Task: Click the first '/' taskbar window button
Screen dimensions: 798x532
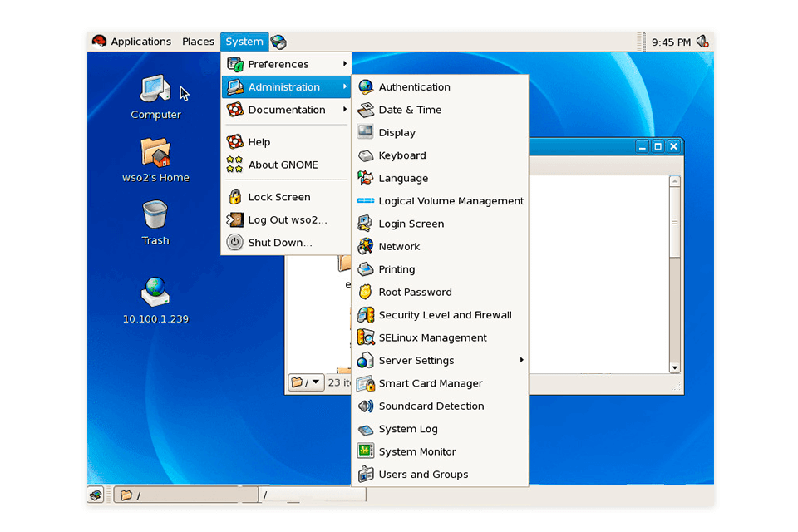Action: [185, 495]
